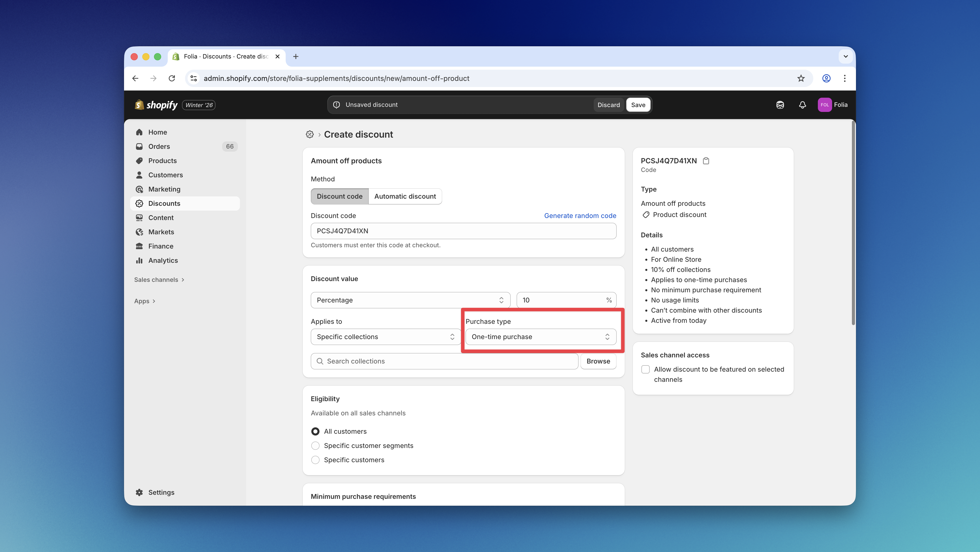Click the Shopify logo
Viewport: 980px width, 552px height.
point(156,105)
